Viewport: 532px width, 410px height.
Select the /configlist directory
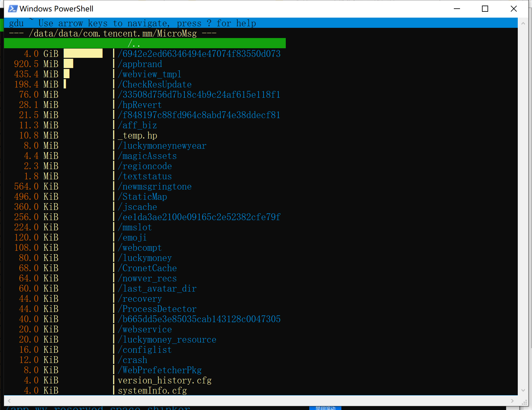[145, 349]
